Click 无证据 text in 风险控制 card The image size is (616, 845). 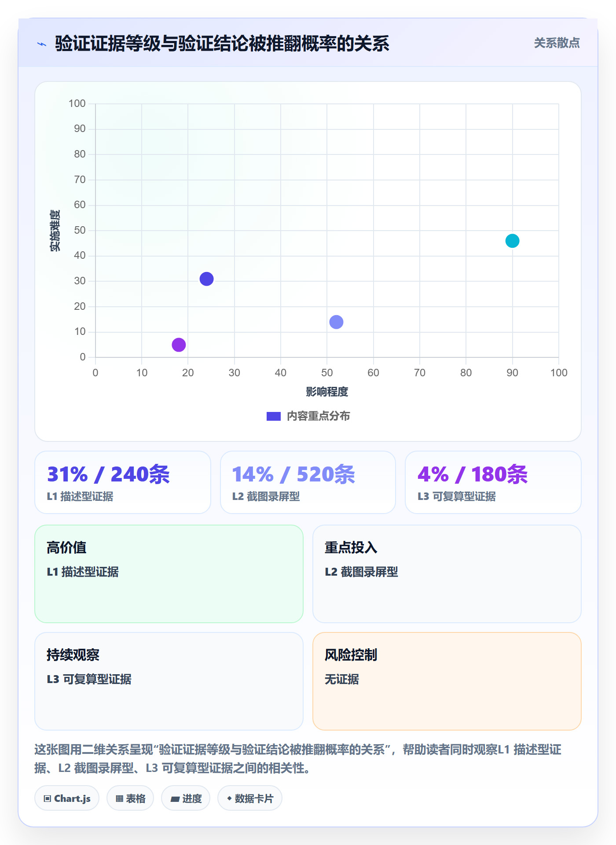pyautogui.click(x=342, y=679)
